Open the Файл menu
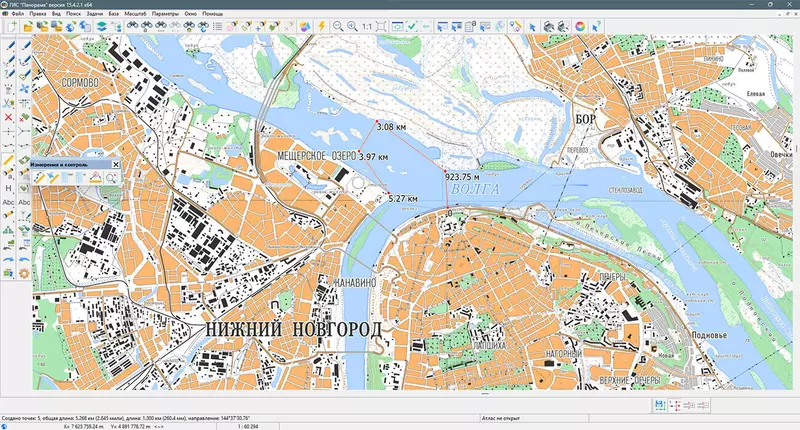Screen dimensions: 800x430 (18, 14)
